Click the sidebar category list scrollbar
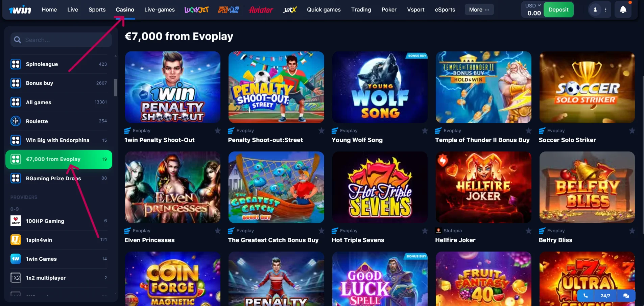Image resolution: width=644 pixels, height=306 pixels. [116, 88]
